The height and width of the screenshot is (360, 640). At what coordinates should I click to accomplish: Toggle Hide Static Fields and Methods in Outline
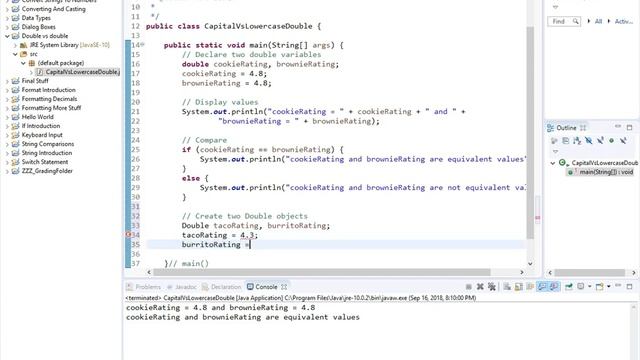point(600,141)
